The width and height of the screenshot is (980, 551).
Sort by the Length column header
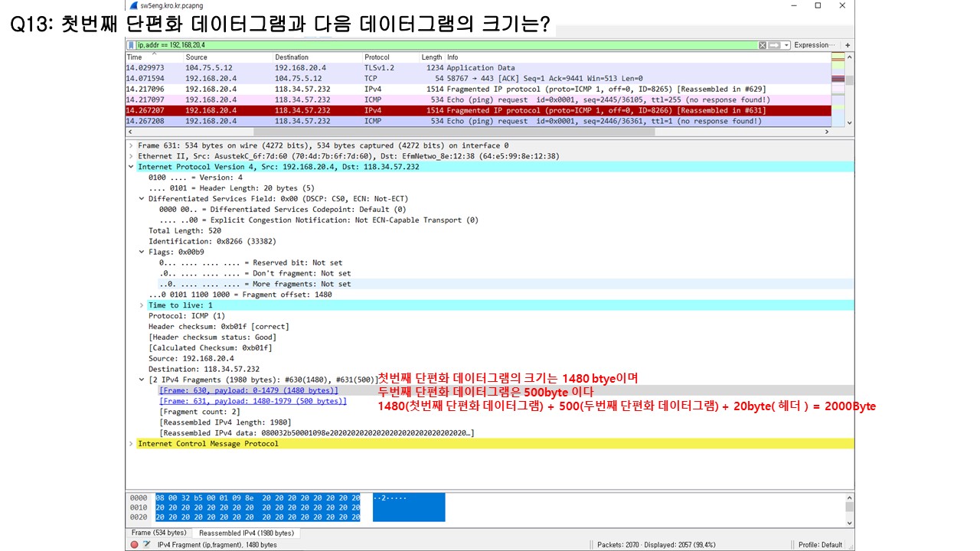(431, 57)
